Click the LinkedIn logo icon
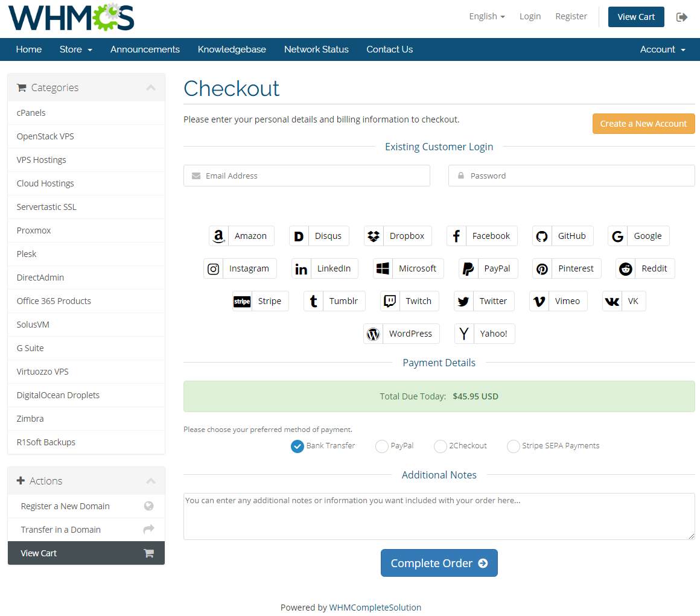Viewport: 700px width, 616px height. tap(301, 268)
